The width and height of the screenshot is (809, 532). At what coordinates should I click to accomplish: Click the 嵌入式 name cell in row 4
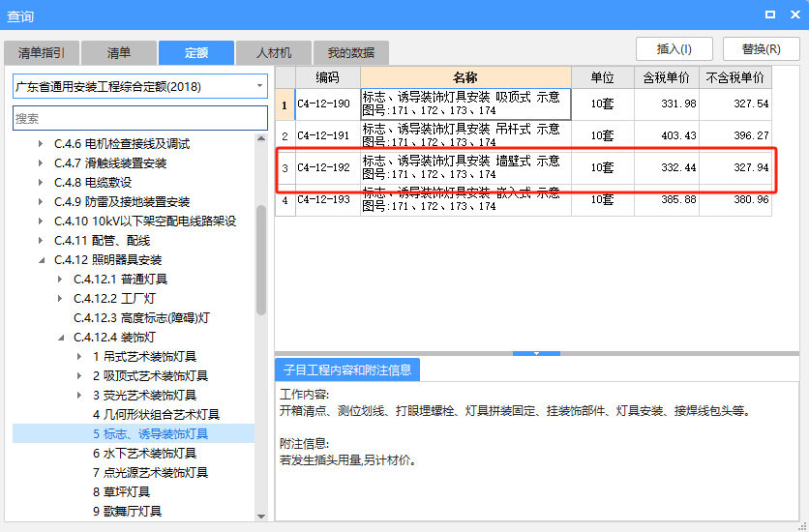point(465,200)
